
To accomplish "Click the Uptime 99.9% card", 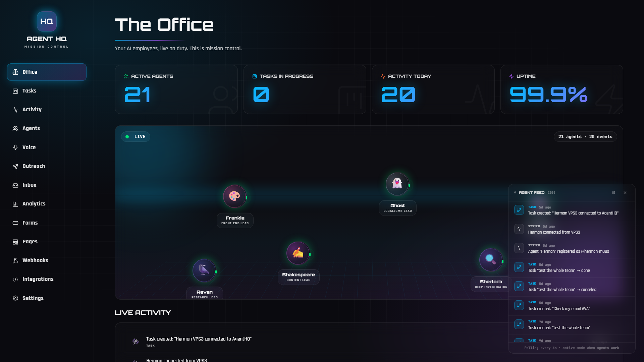I will 562,89.
